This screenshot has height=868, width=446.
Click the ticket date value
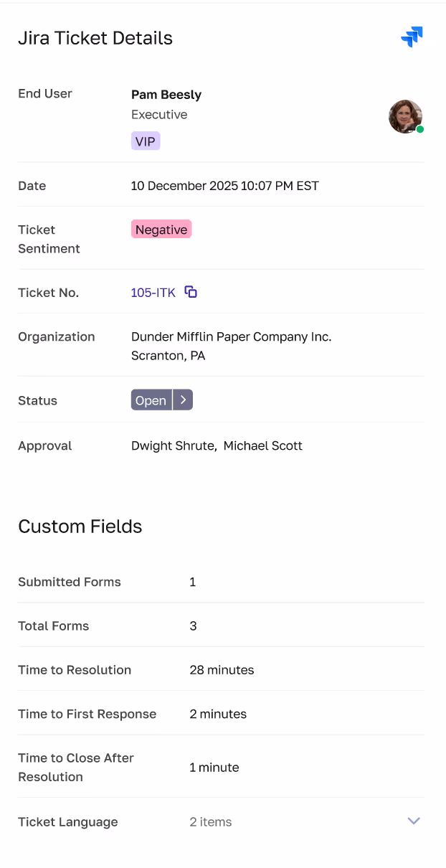click(x=224, y=186)
